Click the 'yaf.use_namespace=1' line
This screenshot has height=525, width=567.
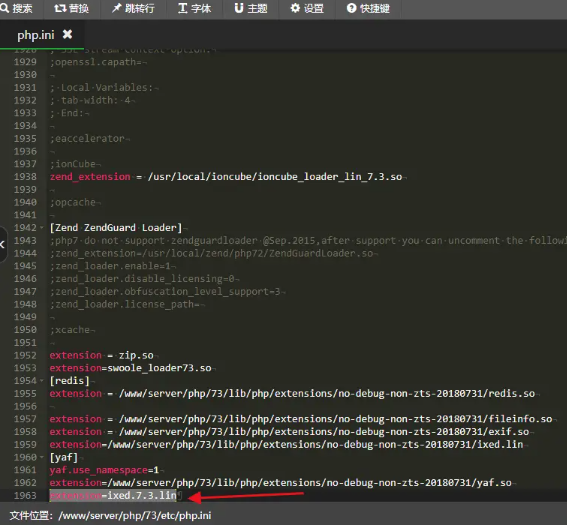[104, 470]
